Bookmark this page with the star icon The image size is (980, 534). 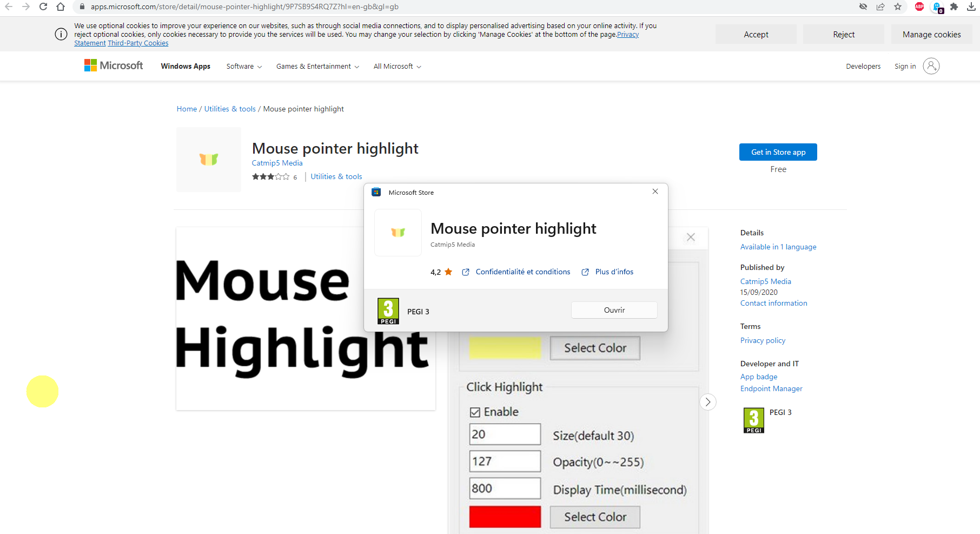tap(898, 6)
